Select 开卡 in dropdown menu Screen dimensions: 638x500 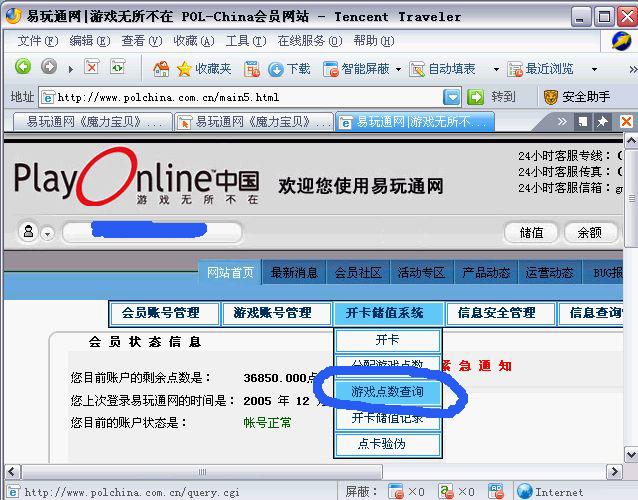click(x=387, y=340)
